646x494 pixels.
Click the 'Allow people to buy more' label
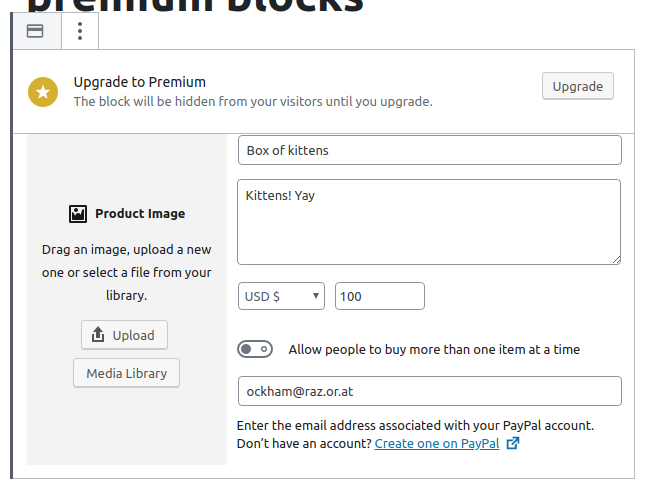[x=433, y=349]
